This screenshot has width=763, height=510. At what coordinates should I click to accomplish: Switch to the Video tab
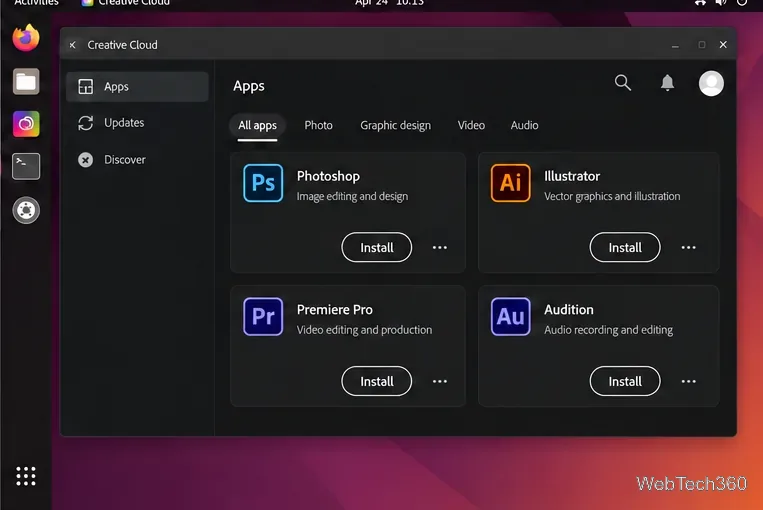[471, 126]
